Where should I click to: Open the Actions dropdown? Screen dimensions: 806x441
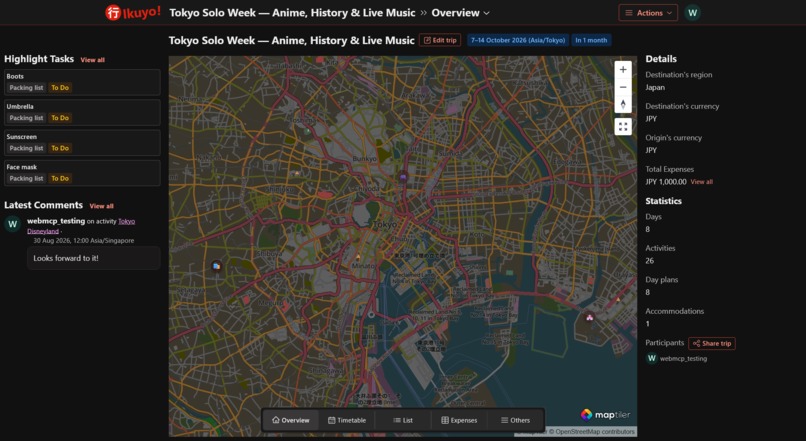[648, 13]
